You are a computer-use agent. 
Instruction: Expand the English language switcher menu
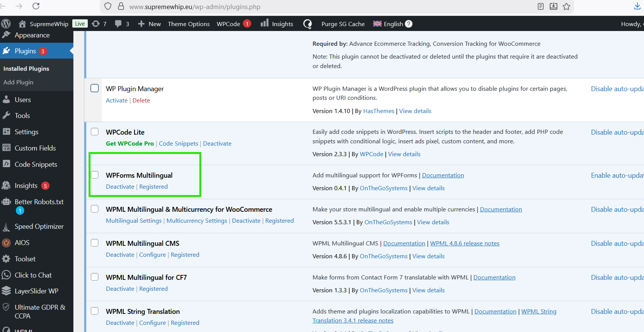tap(388, 24)
